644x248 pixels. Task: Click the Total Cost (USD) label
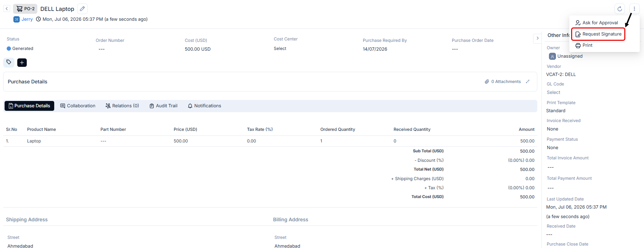tap(427, 197)
